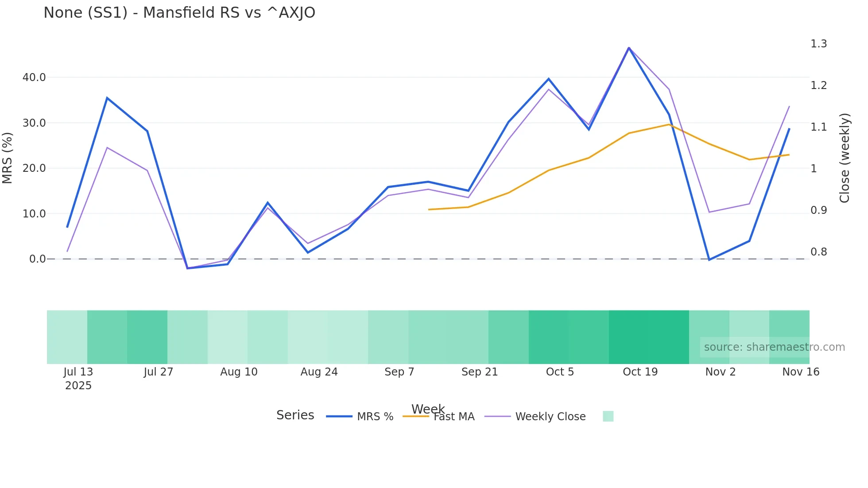Toggle the Weekly Close legend series

click(550, 417)
